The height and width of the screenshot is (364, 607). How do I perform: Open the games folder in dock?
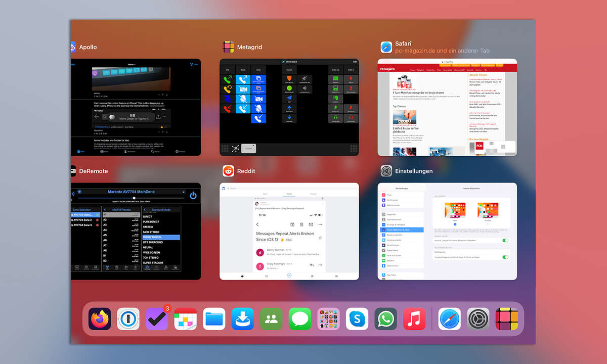coord(328,319)
